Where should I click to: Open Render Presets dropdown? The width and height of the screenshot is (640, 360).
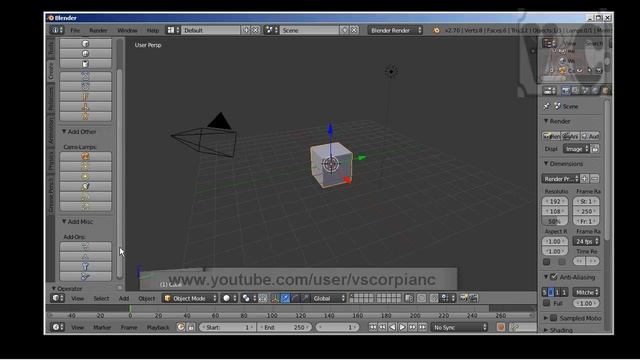[560, 179]
